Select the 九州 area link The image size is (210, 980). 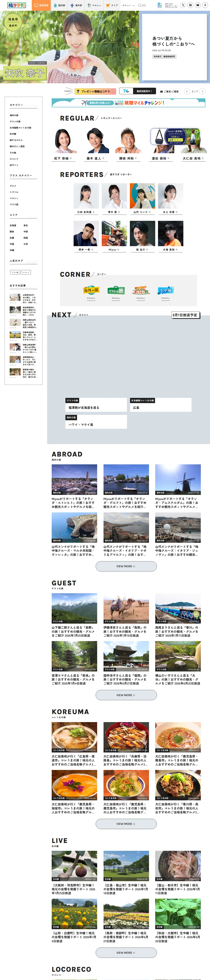pos(26,244)
